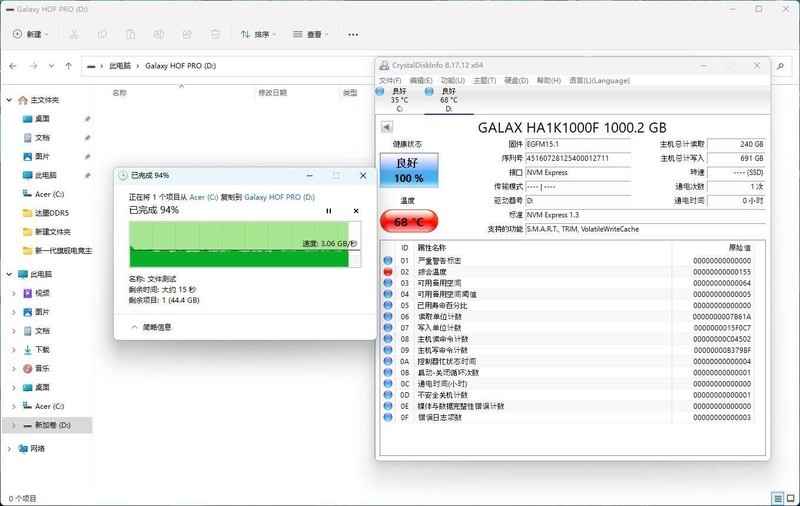
Task: Click the serial number field
Action: coord(578,159)
